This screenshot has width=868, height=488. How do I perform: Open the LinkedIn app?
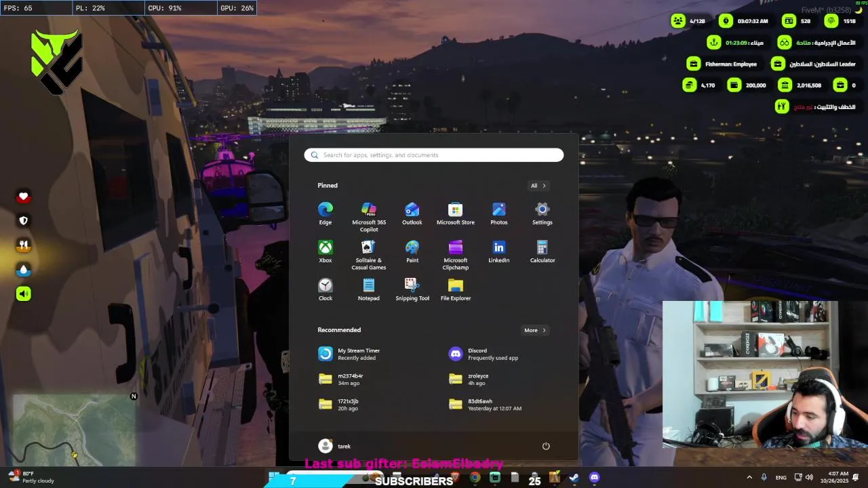499,251
